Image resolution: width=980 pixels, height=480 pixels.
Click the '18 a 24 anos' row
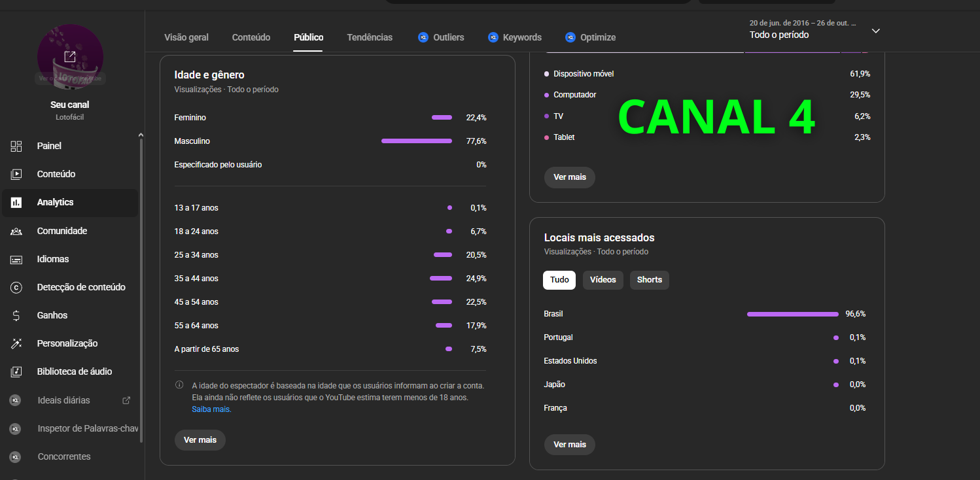pyautogui.click(x=330, y=231)
